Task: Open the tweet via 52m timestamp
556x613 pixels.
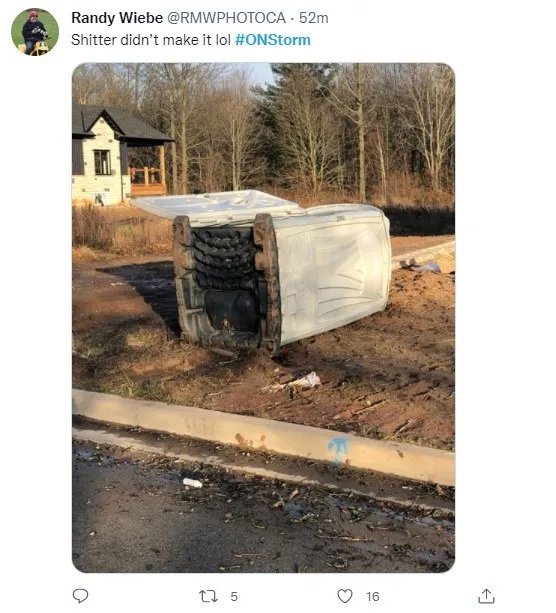Action: point(314,18)
